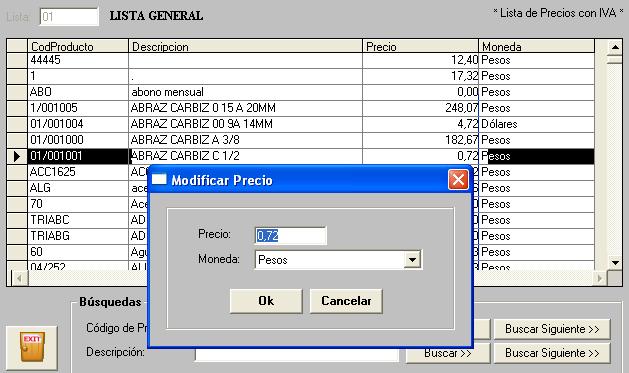Viewport: 629px width, 373px height.
Task: Click the Dólares currency cell
Action: click(x=536, y=124)
